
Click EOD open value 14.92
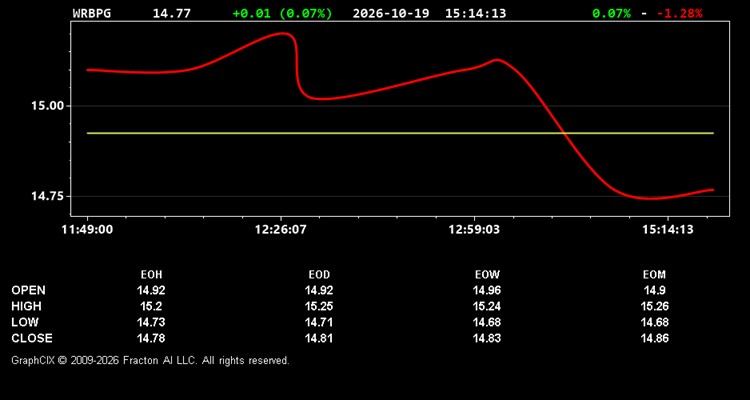[x=319, y=290]
